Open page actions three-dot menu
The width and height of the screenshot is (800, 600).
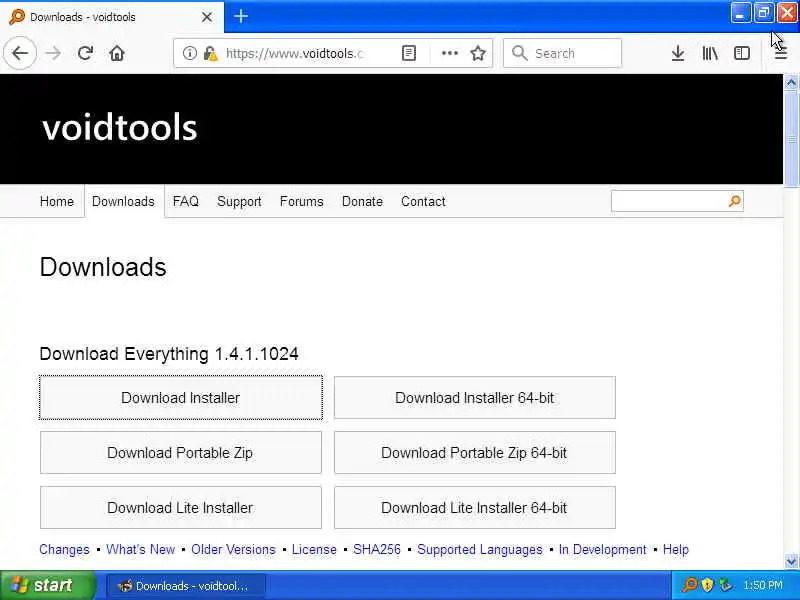[x=449, y=53]
